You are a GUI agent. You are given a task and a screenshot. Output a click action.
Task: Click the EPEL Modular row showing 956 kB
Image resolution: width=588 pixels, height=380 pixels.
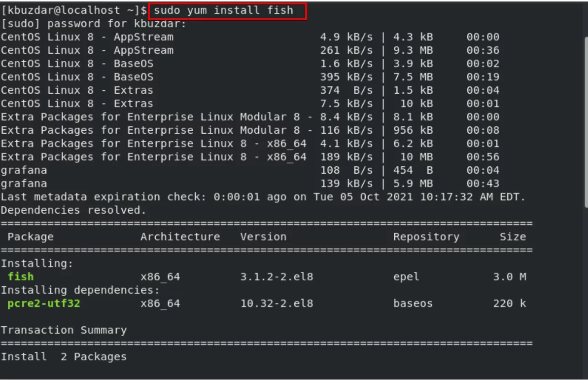point(250,130)
